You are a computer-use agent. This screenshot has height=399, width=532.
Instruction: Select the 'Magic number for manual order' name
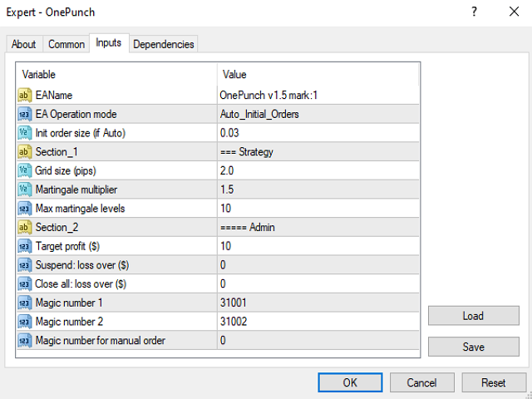point(101,341)
